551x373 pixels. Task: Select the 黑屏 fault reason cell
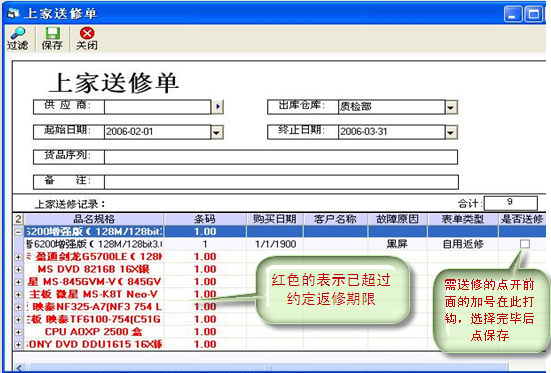pyautogui.click(x=397, y=244)
